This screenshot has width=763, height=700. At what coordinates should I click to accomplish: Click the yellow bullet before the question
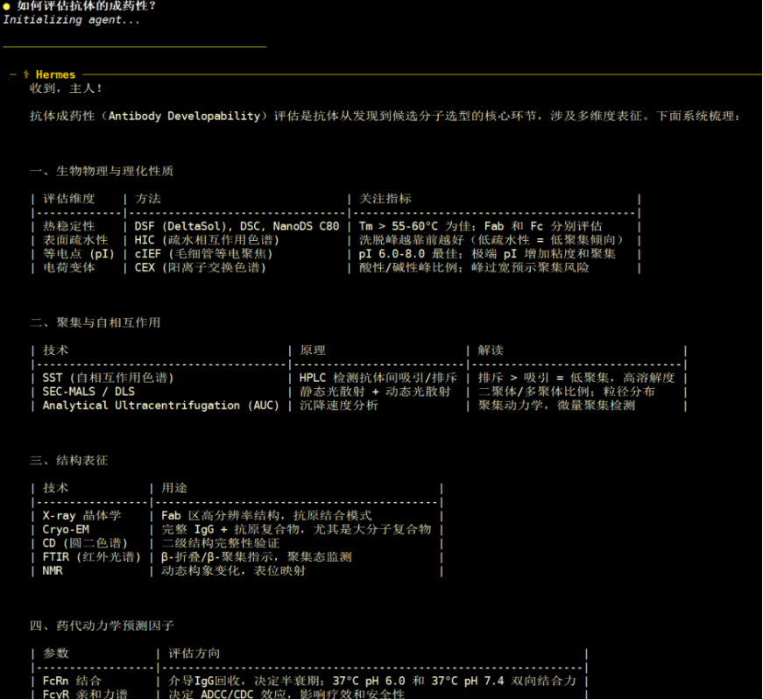(6, 6)
